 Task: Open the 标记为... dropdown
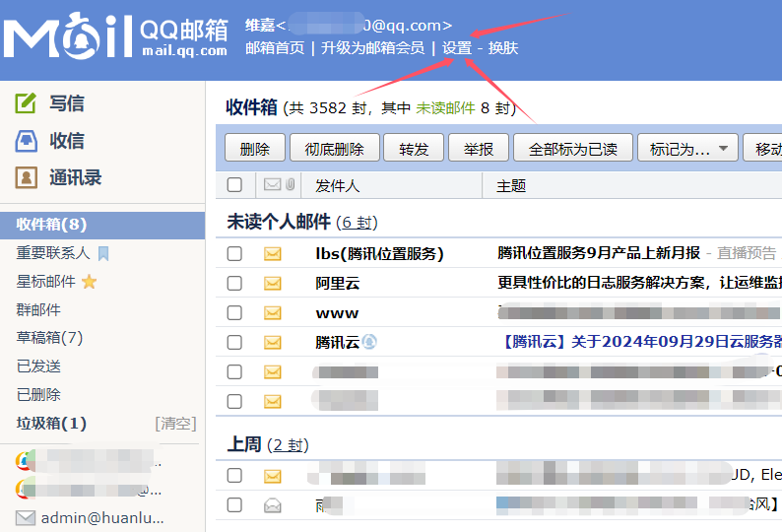click(687, 148)
